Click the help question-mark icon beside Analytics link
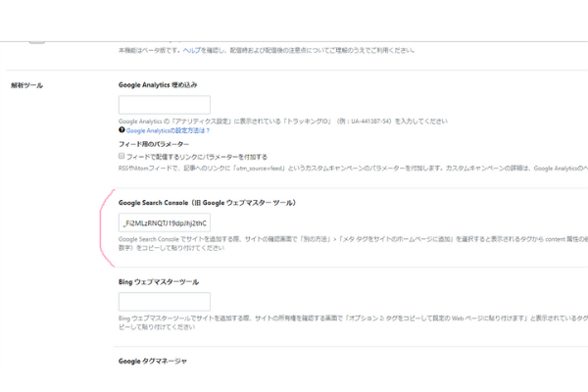The width and height of the screenshot is (588, 392). coord(122,129)
